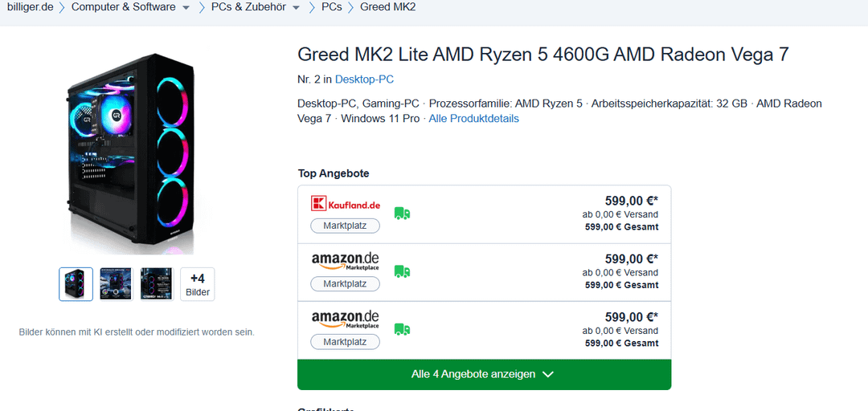Click the last amazon.de Marketplace logo

346,319
